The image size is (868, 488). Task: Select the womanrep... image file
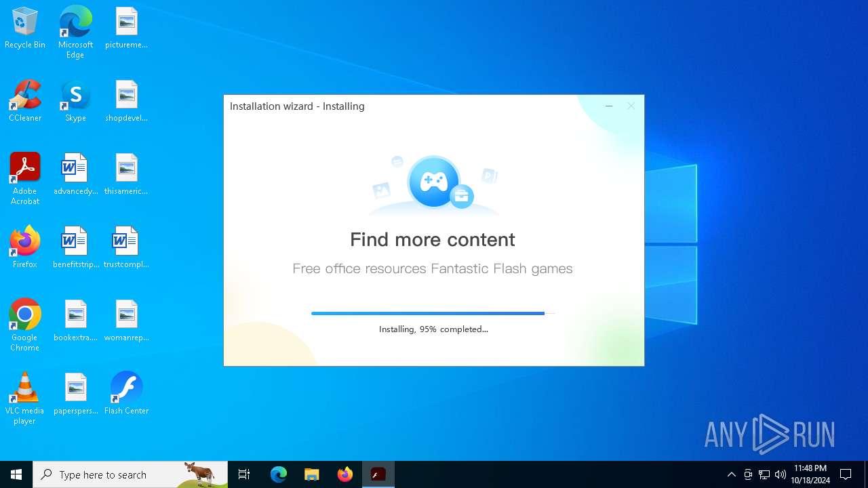tap(126, 321)
